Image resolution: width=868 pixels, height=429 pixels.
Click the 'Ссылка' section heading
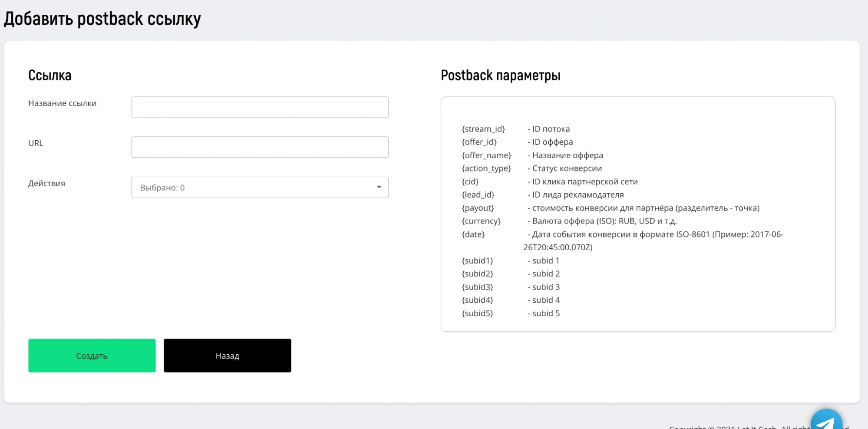click(x=50, y=75)
